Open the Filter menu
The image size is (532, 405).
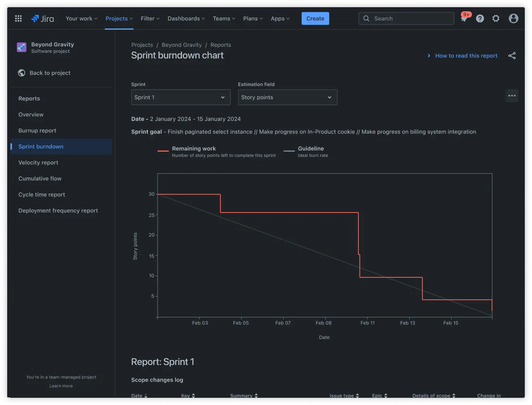coord(150,18)
